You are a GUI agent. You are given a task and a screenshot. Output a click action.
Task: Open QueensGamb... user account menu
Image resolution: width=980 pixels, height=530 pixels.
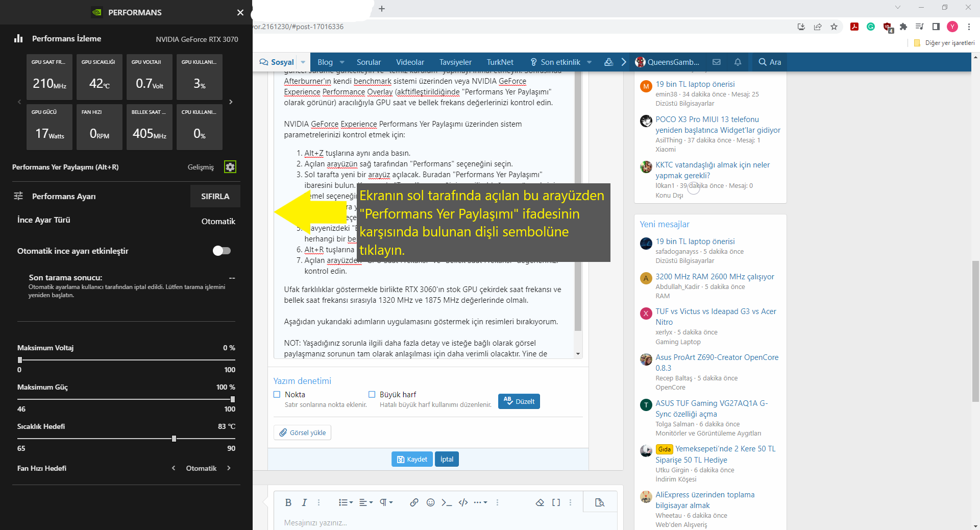[x=668, y=62]
